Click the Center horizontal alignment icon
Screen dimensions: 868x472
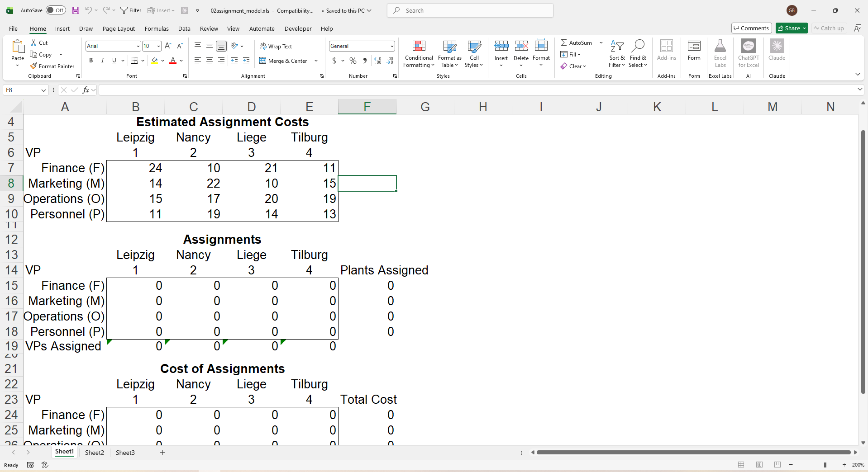[x=210, y=60]
